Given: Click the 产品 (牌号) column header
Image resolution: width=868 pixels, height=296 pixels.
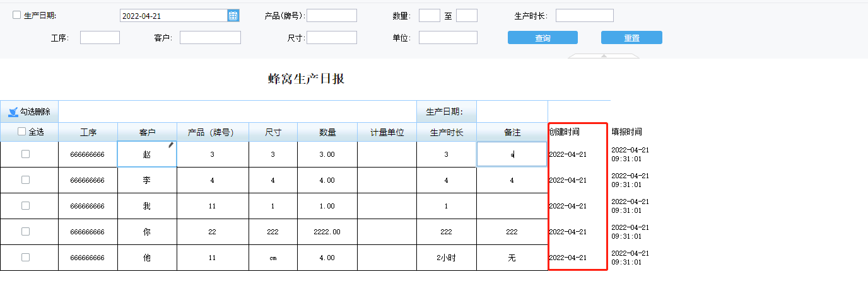Looking at the screenshot, I should (213, 132).
